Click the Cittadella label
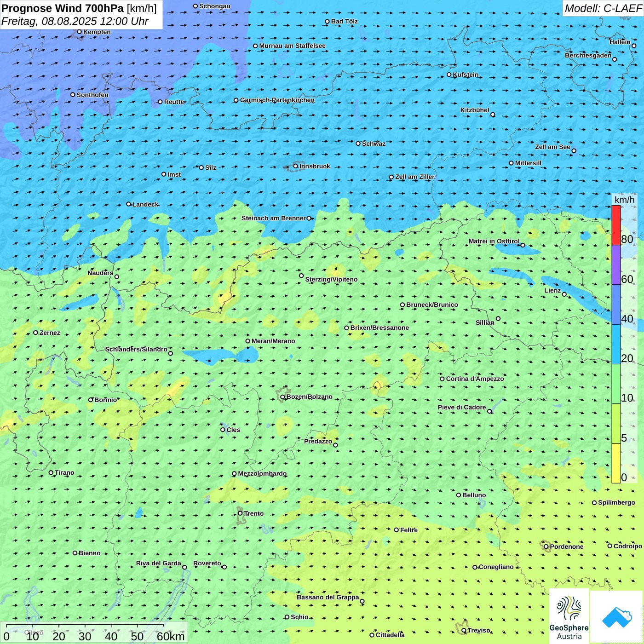Image resolution: width=644 pixels, height=644 pixels. tap(390, 635)
